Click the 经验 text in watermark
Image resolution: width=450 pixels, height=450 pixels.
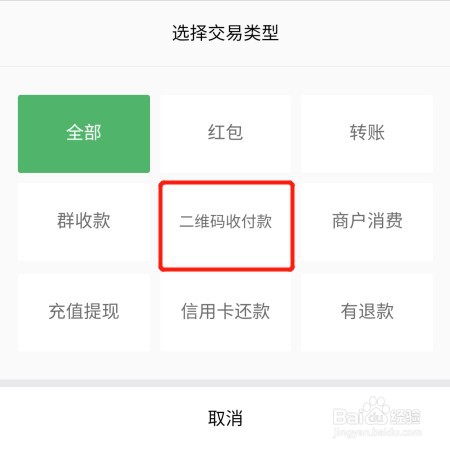coord(405,417)
